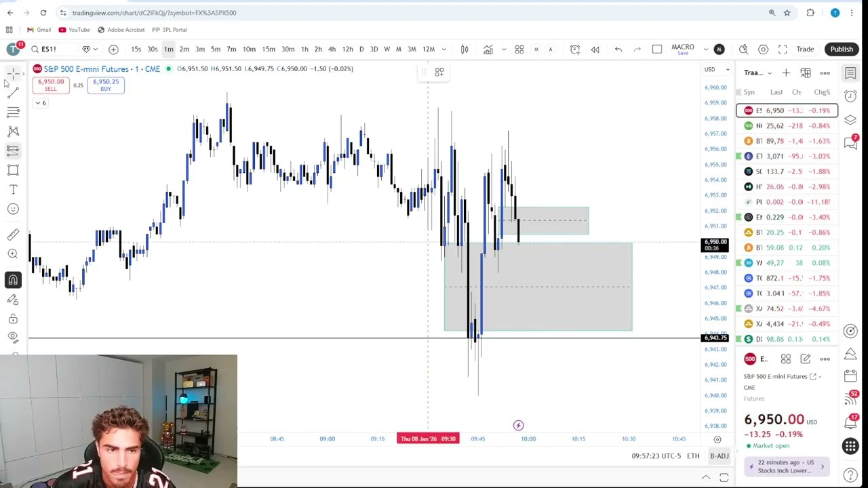
Task: Click the BUY 6,950.25 button
Action: [106, 85]
